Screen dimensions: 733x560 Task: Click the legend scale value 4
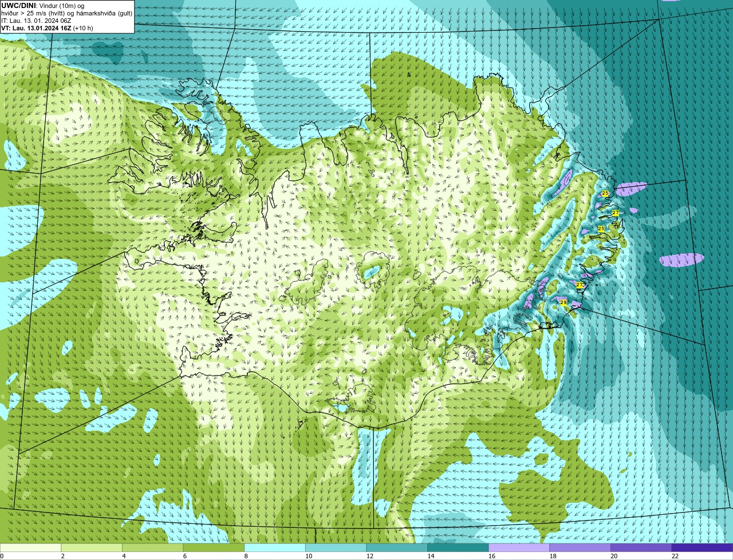(124, 556)
